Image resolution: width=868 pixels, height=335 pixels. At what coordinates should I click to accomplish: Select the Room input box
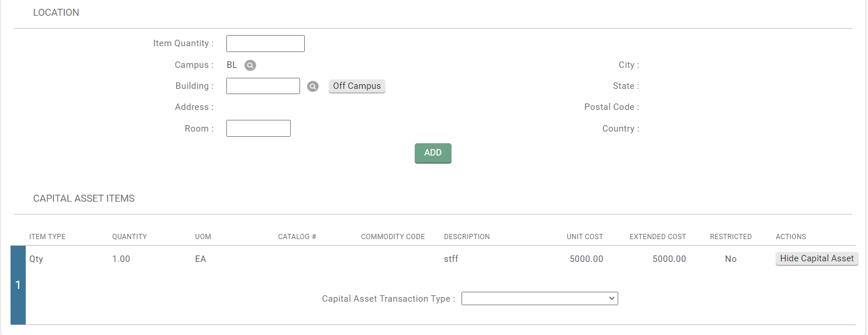click(258, 129)
